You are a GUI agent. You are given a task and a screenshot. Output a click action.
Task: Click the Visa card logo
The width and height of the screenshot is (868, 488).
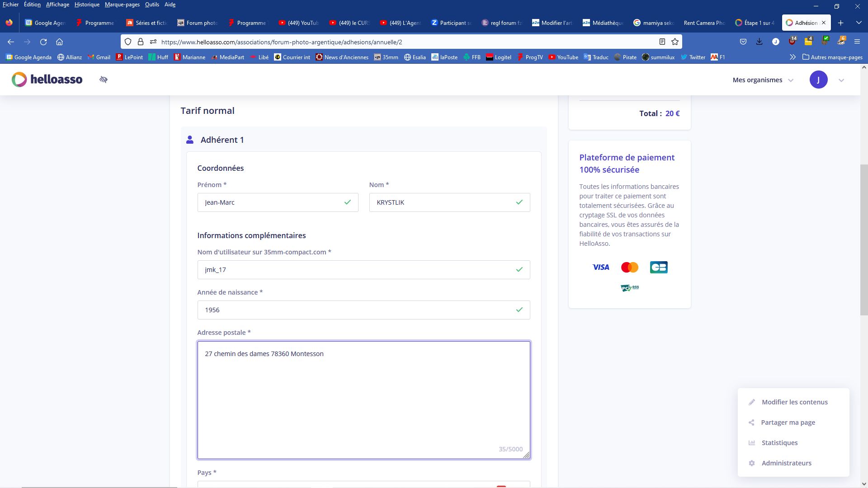point(601,267)
